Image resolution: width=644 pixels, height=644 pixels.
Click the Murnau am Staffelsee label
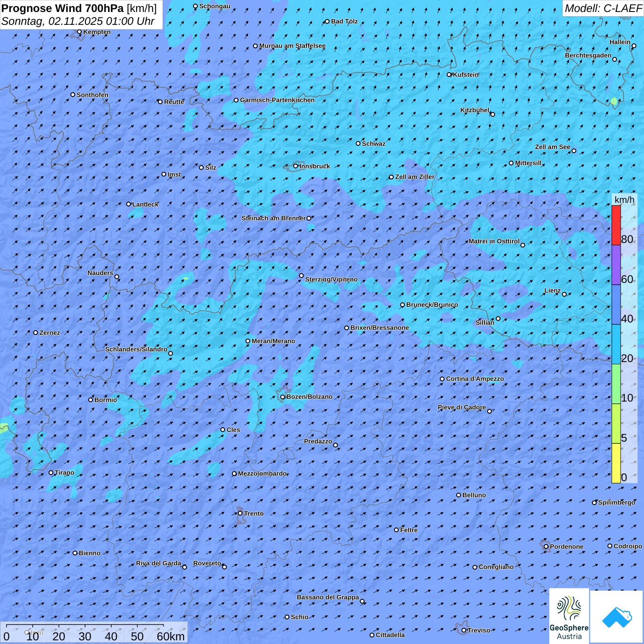point(292,46)
